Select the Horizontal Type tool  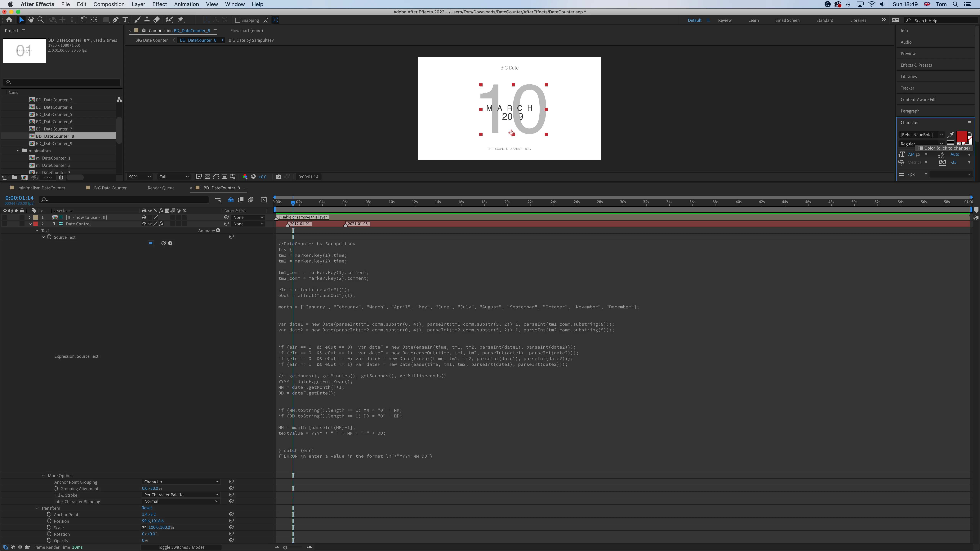pos(125,20)
